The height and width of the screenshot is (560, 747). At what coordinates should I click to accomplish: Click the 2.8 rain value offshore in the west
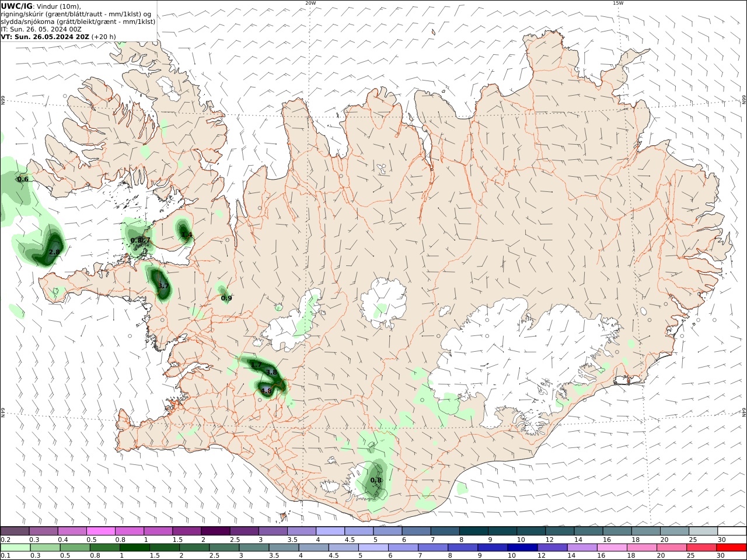pyautogui.click(x=54, y=252)
